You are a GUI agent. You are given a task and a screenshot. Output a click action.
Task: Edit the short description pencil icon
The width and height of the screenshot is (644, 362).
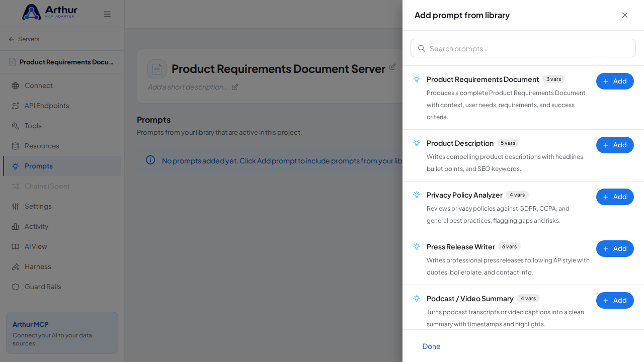click(235, 86)
